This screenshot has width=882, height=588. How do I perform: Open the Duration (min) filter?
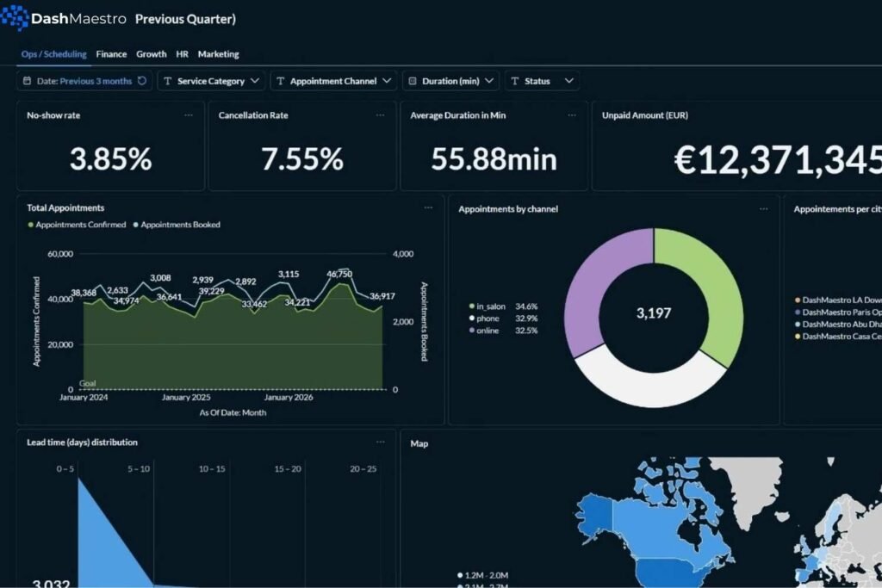point(450,81)
